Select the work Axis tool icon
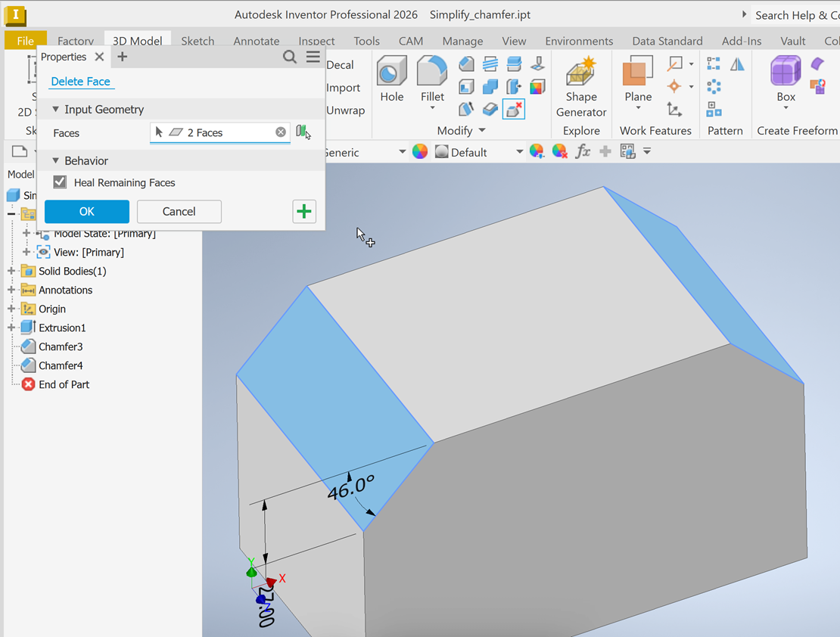Image resolution: width=840 pixels, height=637 pixels. (674, 64)
